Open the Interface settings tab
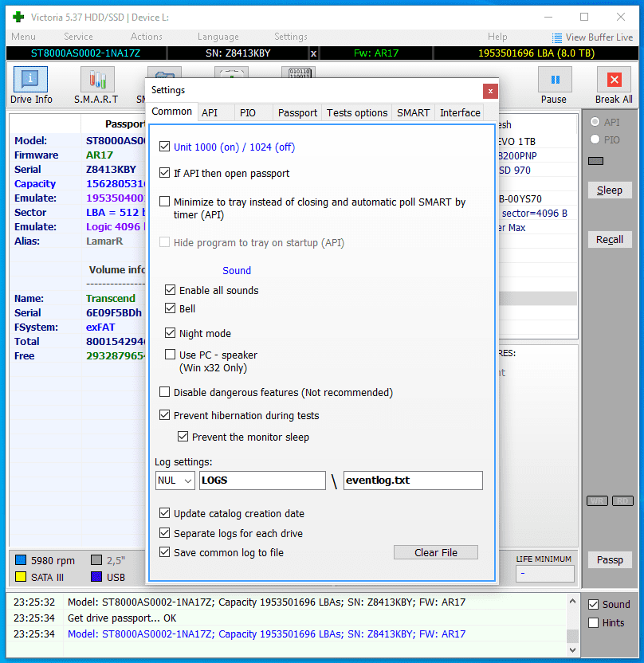The height and width of the screenshot is (663, 644). pyautogui.click(x=460, y=113)
